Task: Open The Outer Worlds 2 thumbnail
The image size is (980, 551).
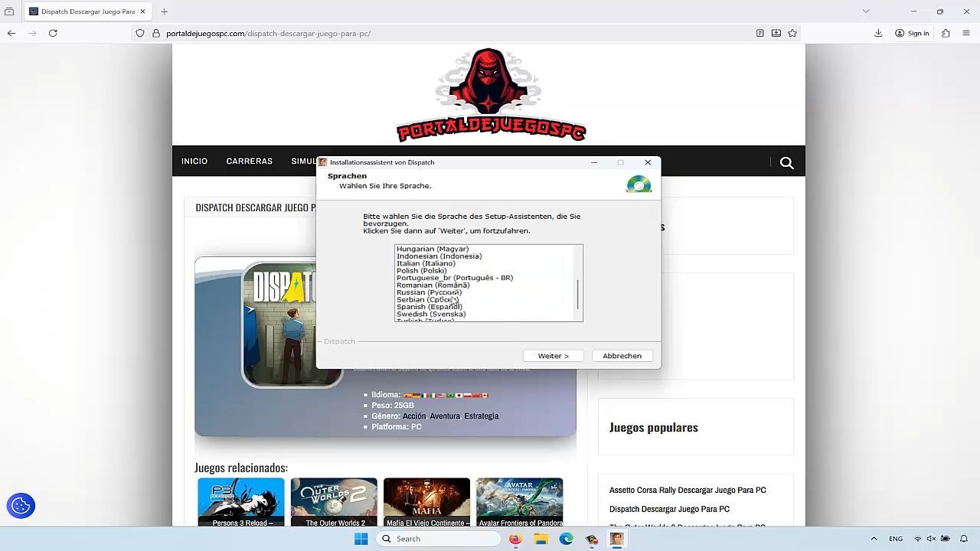Action: click(335, 502)
